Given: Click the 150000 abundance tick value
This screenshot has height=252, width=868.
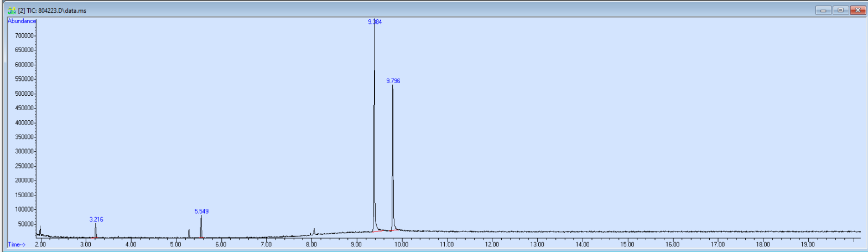Looking at the screenshot, I should tap(24, 195).
